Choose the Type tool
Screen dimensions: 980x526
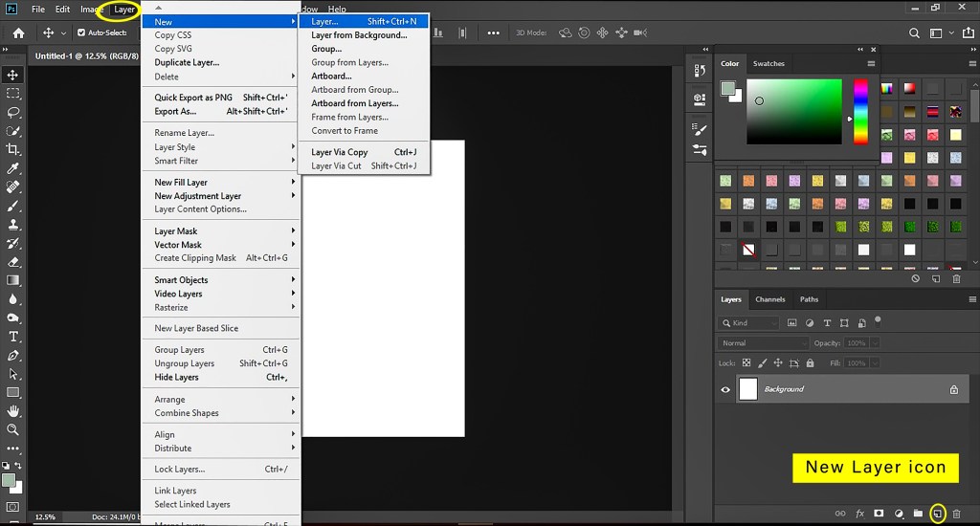[x=13, y=337]
